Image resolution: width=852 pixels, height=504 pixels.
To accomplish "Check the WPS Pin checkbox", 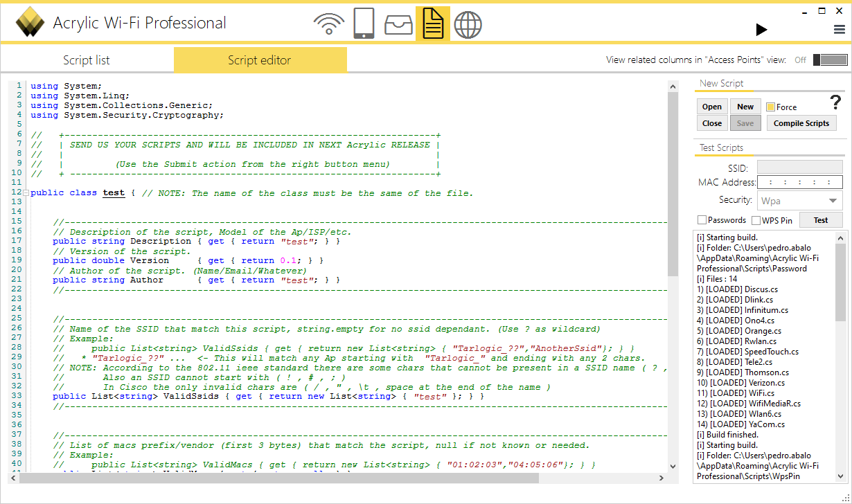I will point(756,220).
